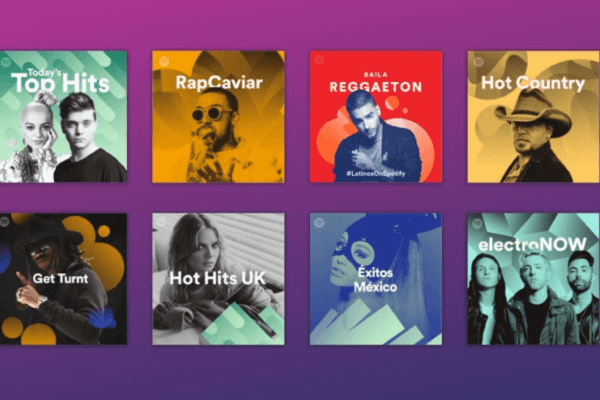Click Spotify logo on Baila Reggaeton cover
This screenshot has width=600, height=400.
click(x=319, y=59)
